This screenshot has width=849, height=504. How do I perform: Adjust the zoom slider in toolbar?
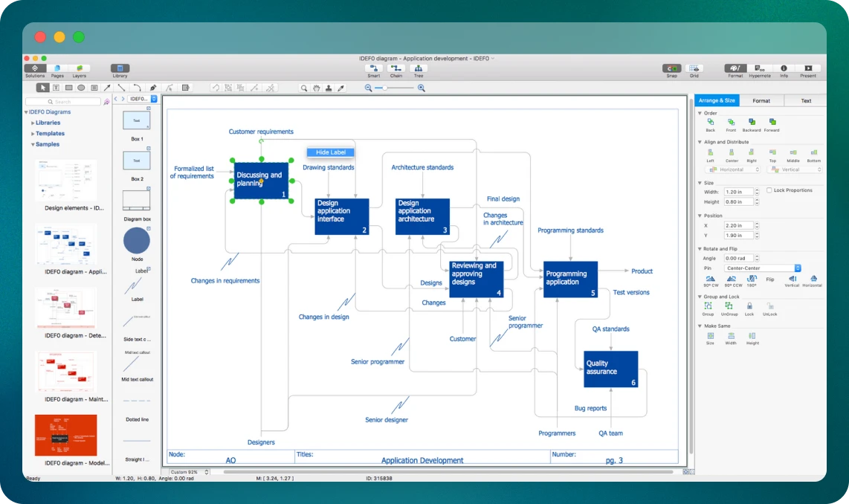pos(385,88)
